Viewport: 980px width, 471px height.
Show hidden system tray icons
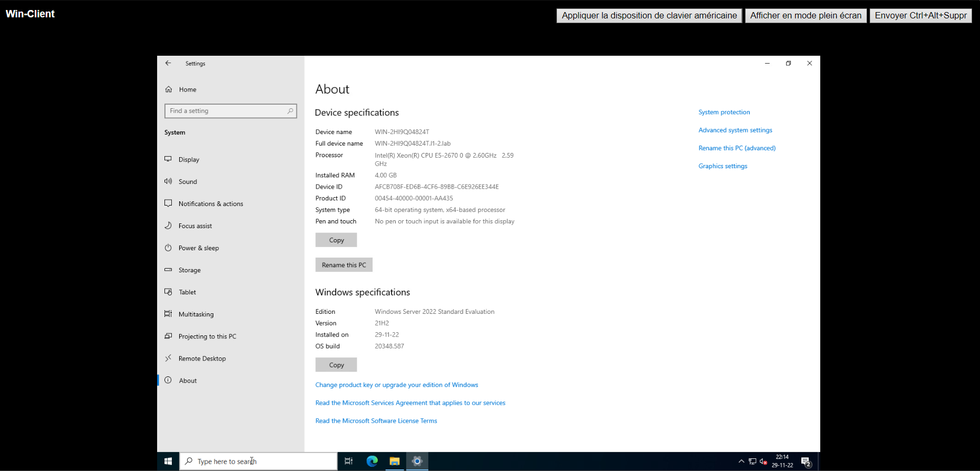[x=741, y=462]
